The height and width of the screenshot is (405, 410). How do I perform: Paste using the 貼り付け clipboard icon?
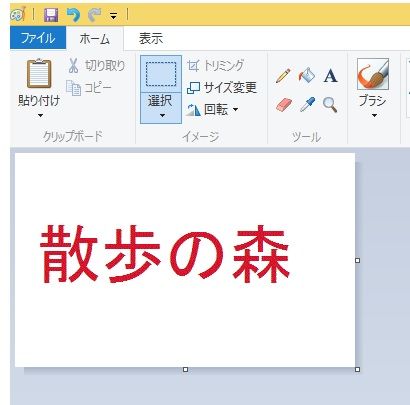point(39,73)
